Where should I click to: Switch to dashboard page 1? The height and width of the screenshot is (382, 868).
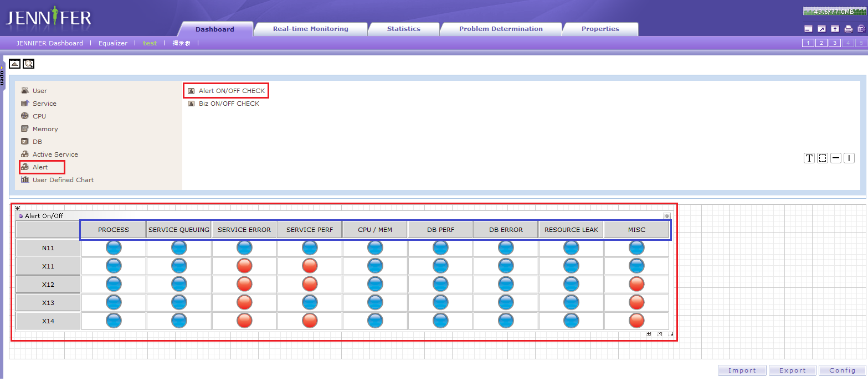coord(808,43)
